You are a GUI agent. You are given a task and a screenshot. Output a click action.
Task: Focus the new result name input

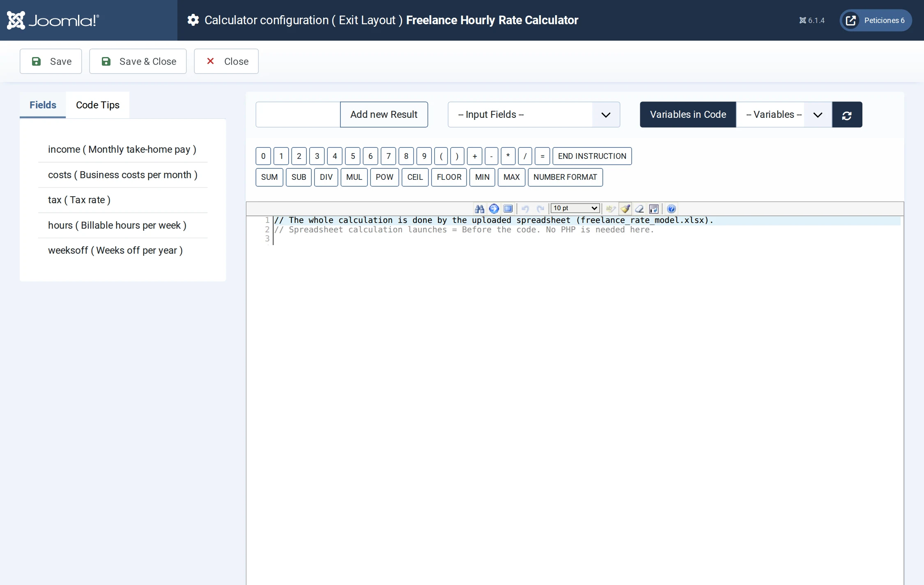coord(298,115)
